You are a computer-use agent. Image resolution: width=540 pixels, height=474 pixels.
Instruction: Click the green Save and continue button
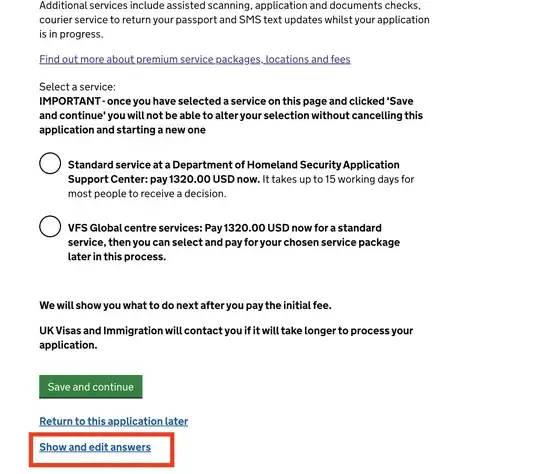pos(91,387)
